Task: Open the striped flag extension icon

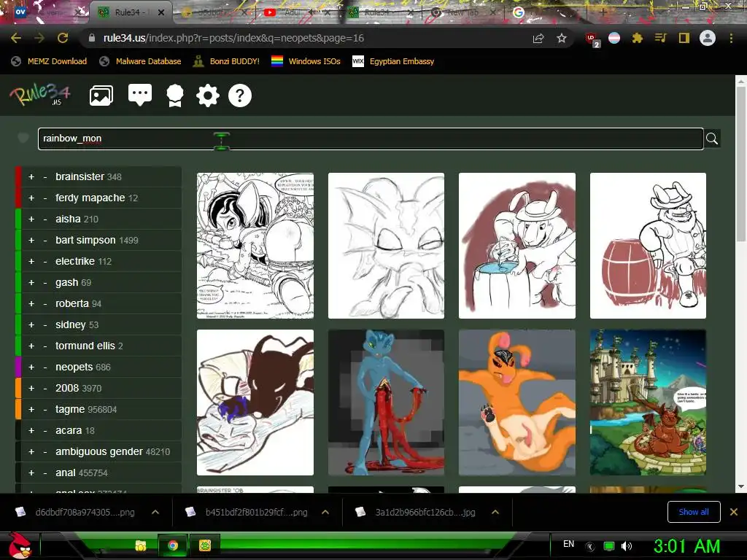Action: tap(614, 38)
